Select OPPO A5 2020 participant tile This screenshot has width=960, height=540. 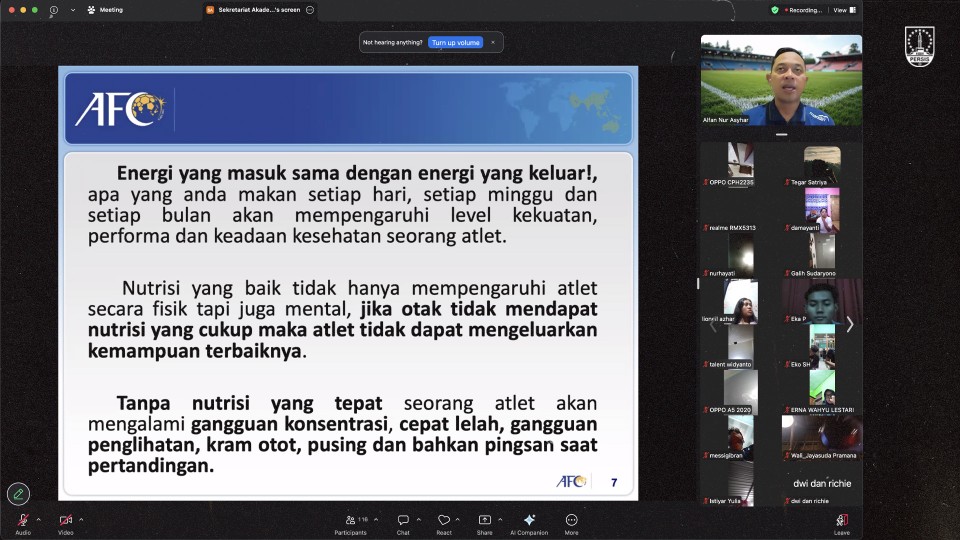[741, 392]
